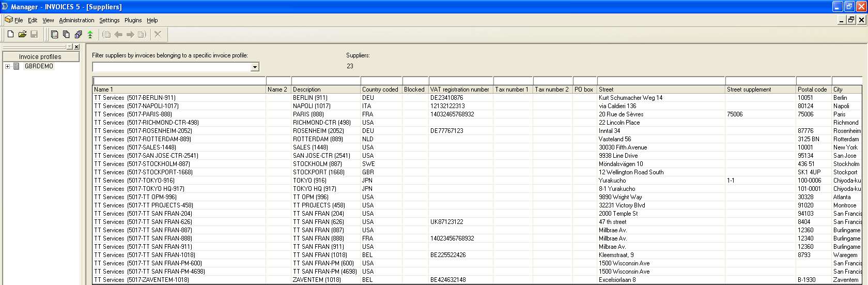Open the invoice profile filter dropdown
The width and height of the screenshot is (868, 285).
pos(255,67)
